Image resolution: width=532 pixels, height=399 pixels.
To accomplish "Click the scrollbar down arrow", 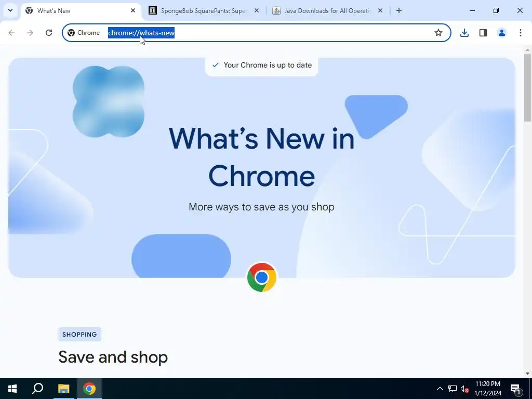I will (527, 374).
